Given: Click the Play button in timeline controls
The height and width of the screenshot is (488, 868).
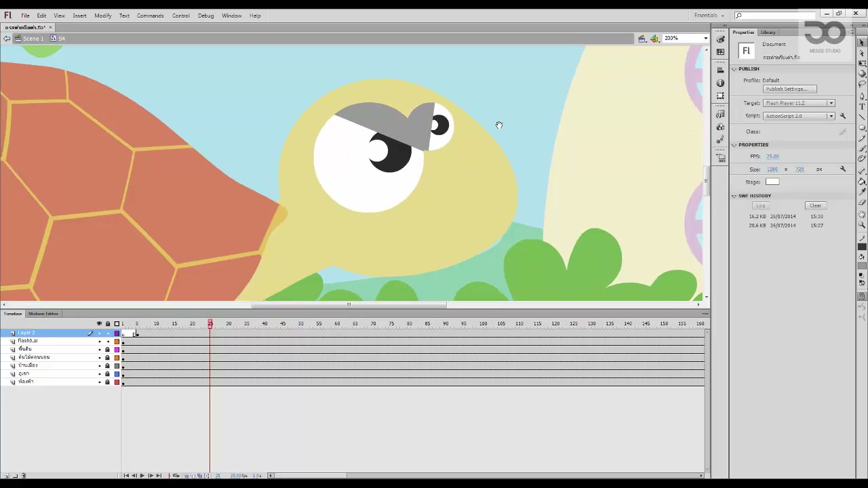Looking at the screenshot, I should pos(142,476).
